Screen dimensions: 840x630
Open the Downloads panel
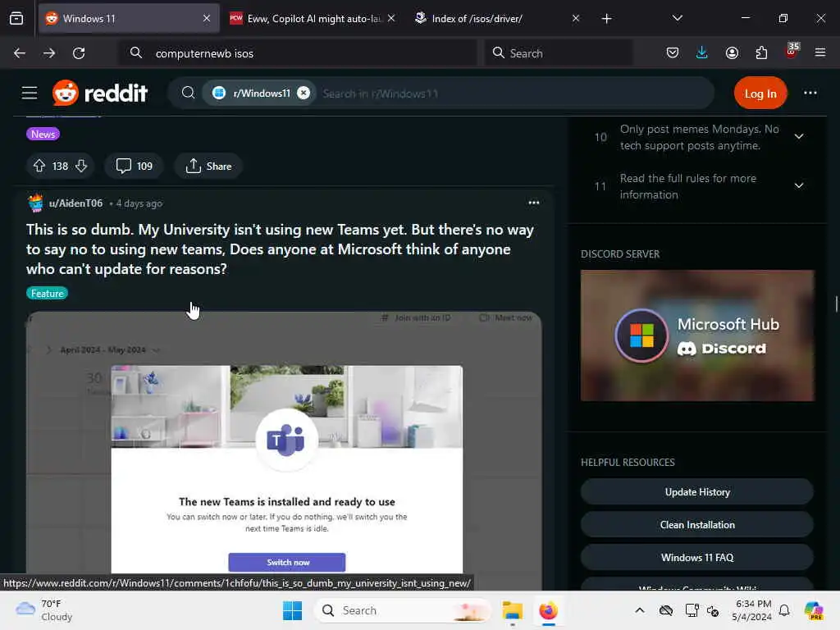pyautogui.click(x=702, y=52)
